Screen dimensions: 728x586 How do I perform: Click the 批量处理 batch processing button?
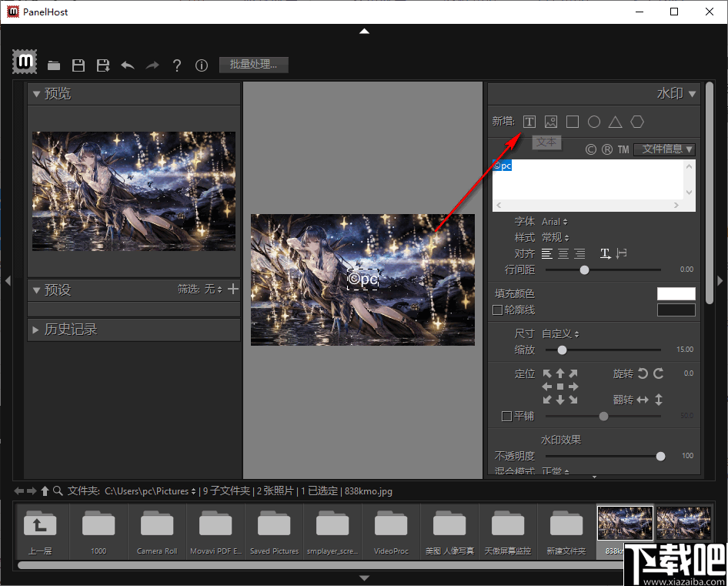tap(253, 65)
